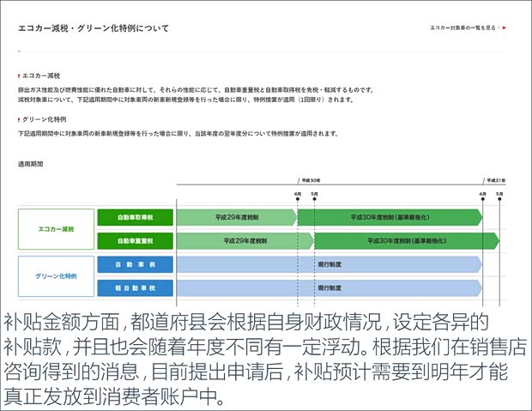Open the エコカー対象車の一覧を見る link
This screenshot has height=411, width=532.
coord(462,27)
